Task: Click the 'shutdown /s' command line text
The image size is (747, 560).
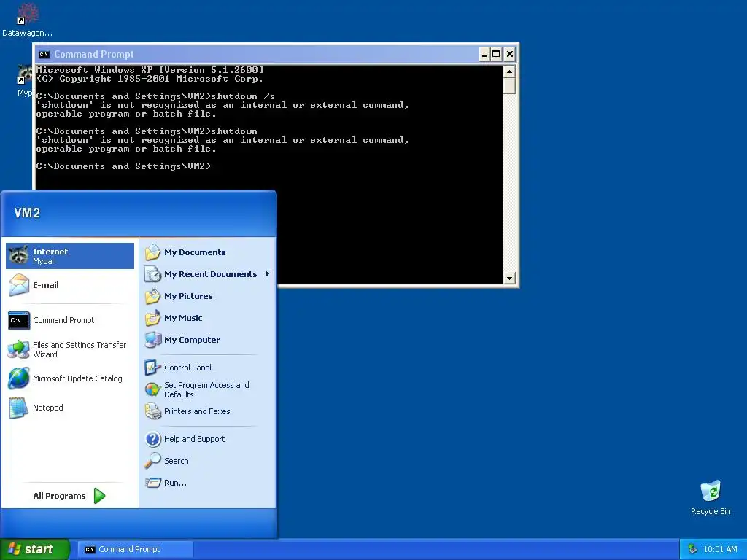Action: (x=243, y=96)
